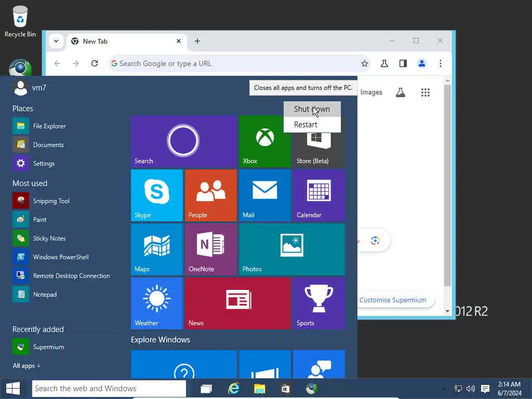Open the Weather tile
The width and height of the screenshot is (532, 399).
157,303
